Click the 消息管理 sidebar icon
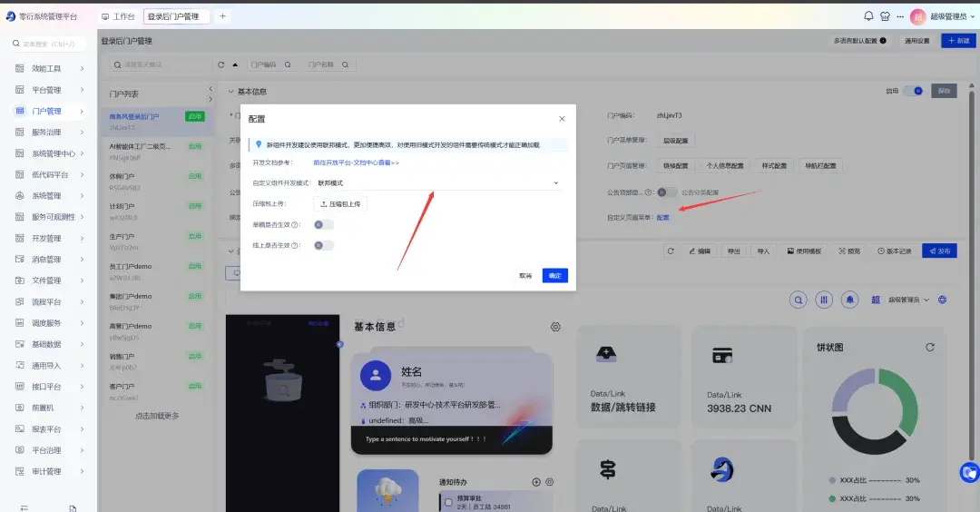 point(19,259)
